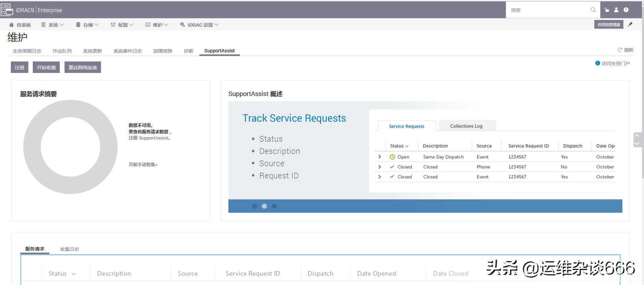Select the SupportAssist tab
The image size is (644, 285).
220,51
